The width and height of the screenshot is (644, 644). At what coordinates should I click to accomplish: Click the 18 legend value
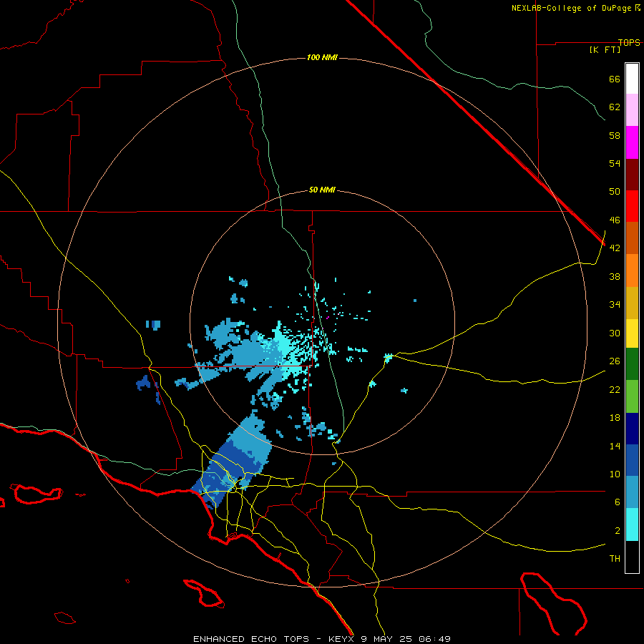[x=615, y=418]
